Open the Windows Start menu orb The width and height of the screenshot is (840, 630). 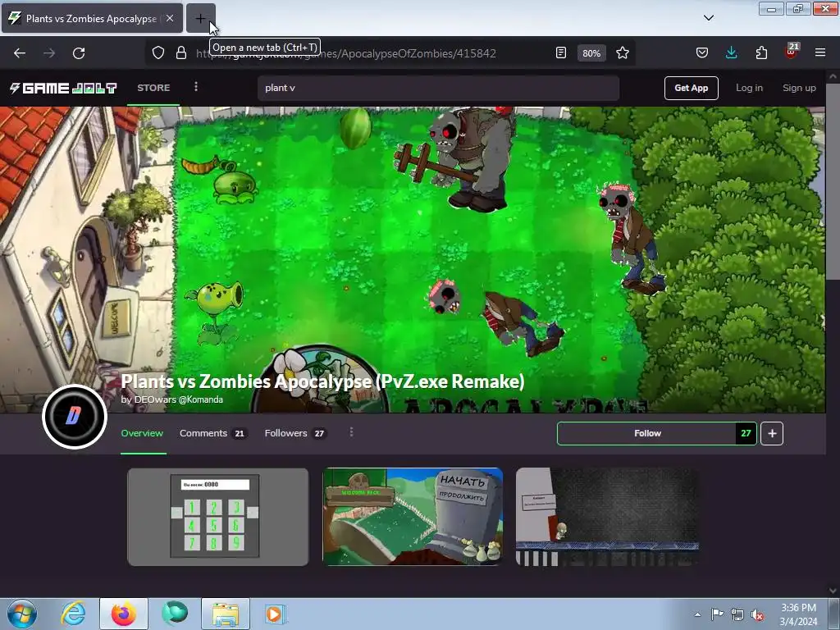(x=22, y=614)
